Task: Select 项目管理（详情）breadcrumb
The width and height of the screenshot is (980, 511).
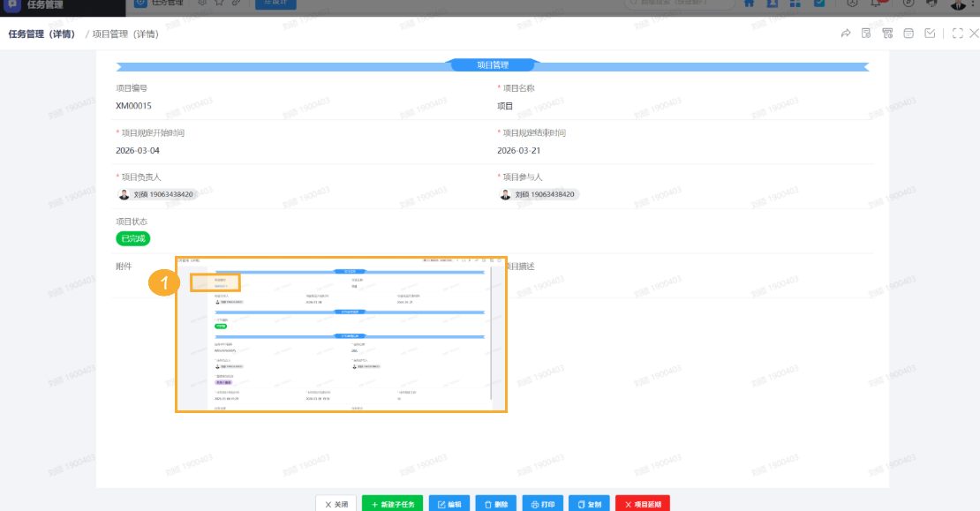Action: [x=125, y=34]
